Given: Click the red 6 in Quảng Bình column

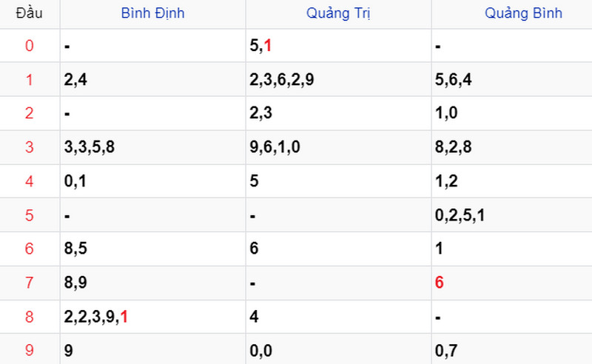Looking at the screenshot, I should click(439, 283).
